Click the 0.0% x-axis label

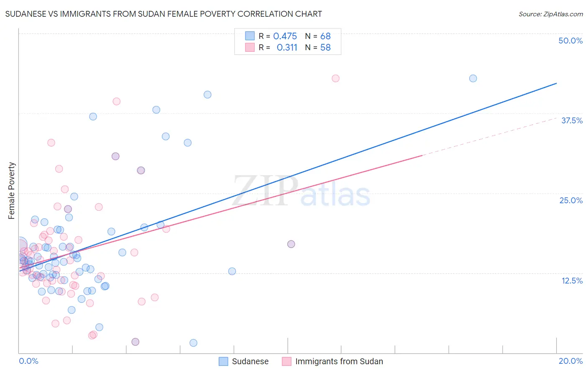click(x=28, y=361)
